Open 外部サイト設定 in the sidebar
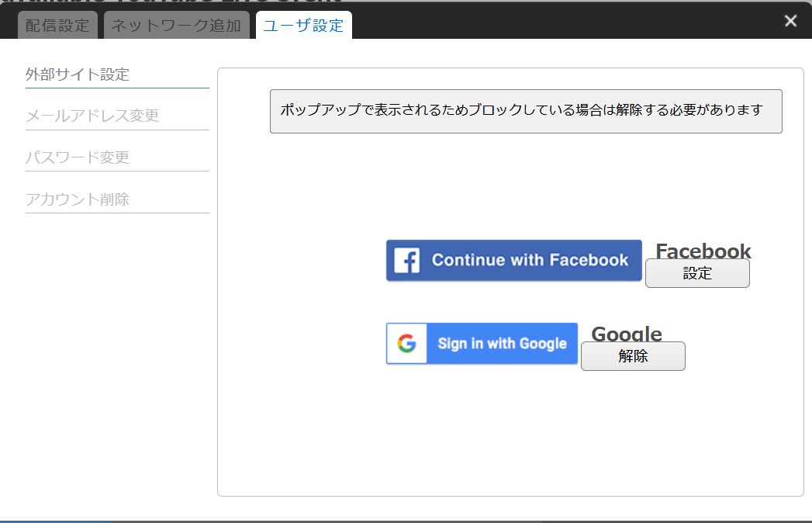This screenshot has width=812, height=523. click(117, 74)
